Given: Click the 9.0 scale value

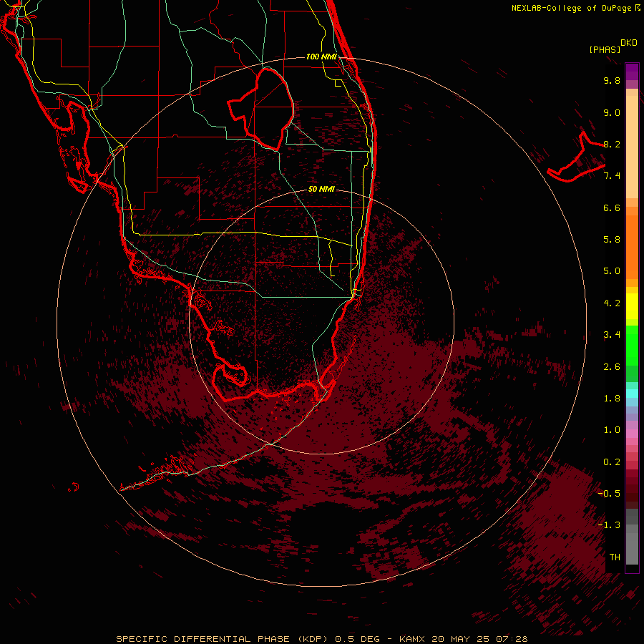Looking at the screenshot, I should [x=612, y=112].
